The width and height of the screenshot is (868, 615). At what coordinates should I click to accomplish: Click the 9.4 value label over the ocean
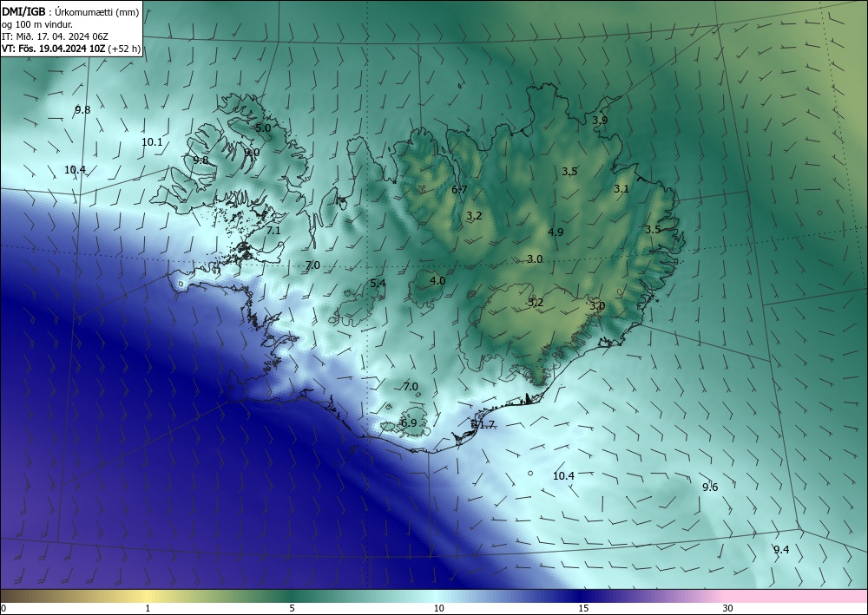(x=781, y=550)
